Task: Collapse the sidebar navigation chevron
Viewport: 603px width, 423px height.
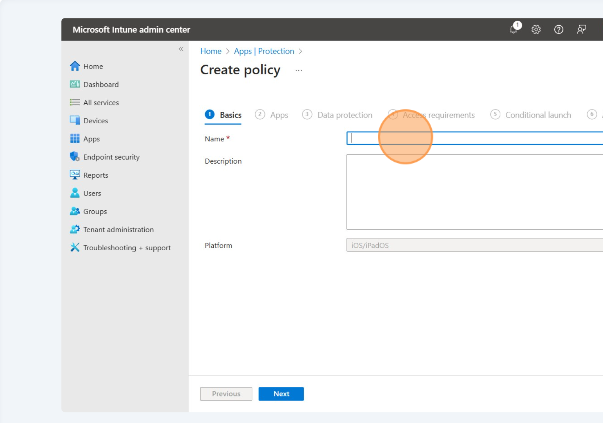Action: (x=181, y=49)
